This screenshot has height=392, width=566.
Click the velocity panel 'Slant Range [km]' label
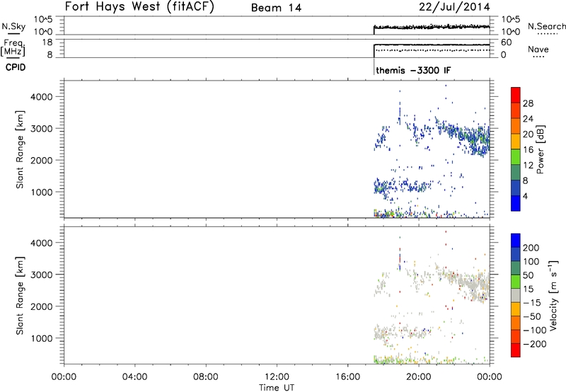click(x=20, y=296)
